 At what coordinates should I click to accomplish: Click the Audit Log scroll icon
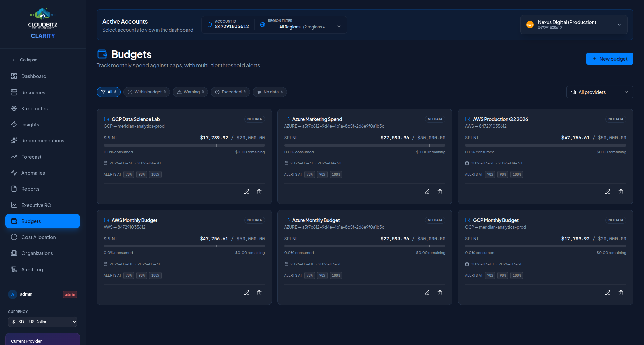(14, 269)
